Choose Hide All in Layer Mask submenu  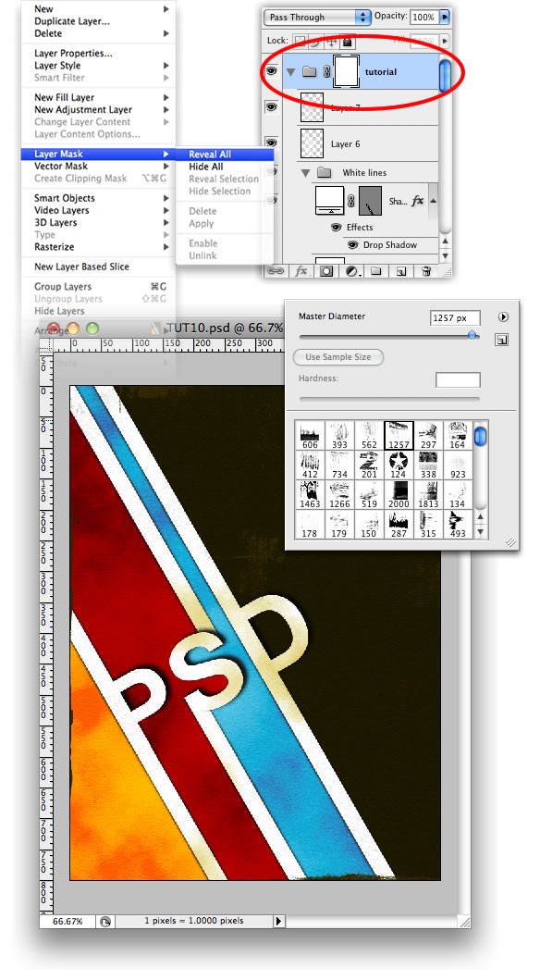pos(206,167)
